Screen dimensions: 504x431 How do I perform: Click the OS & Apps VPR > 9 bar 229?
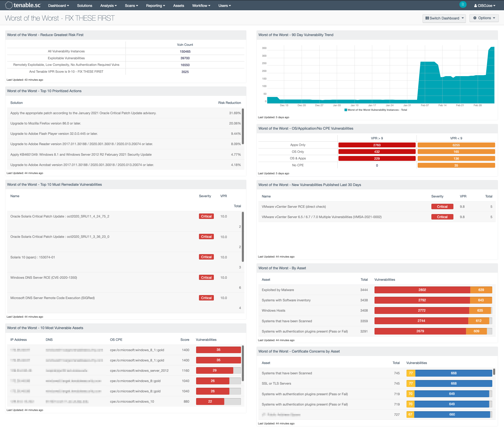377,159
